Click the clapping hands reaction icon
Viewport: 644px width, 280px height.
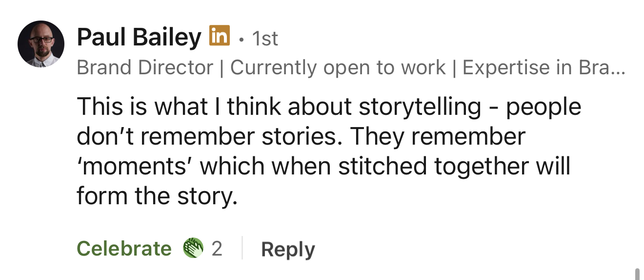[193, 248]
